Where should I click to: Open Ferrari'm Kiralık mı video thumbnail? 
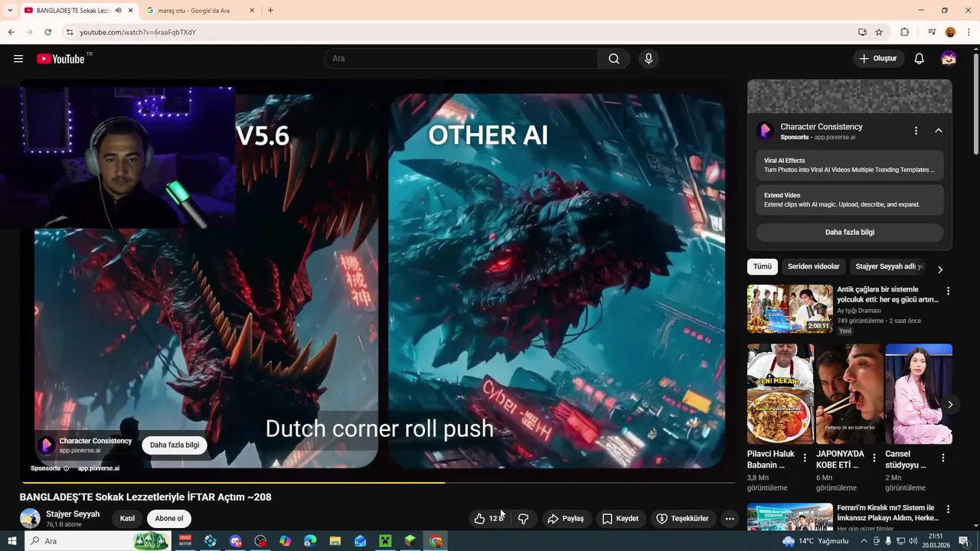coord(790,517)
